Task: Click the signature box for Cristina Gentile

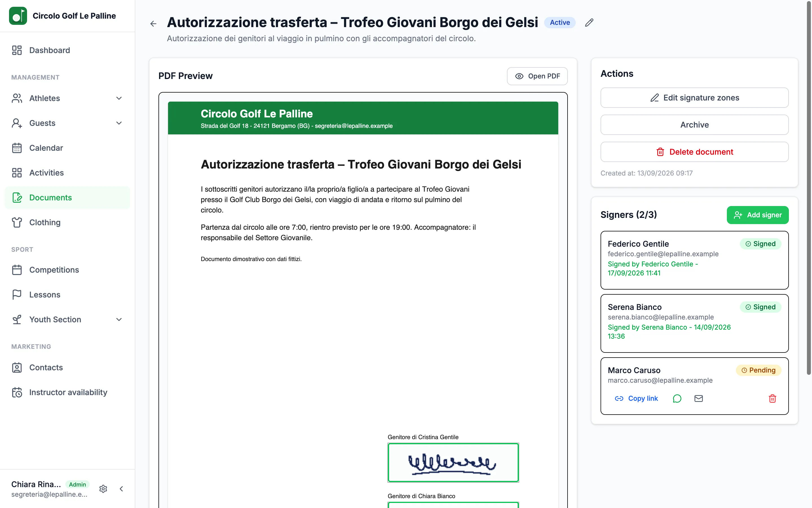Action: point(453,463)
